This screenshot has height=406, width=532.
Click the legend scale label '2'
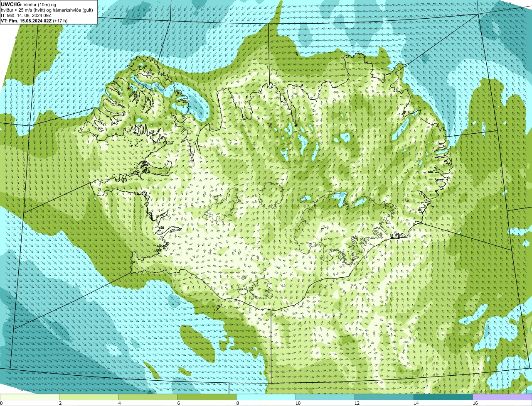[x=60, y=403]
